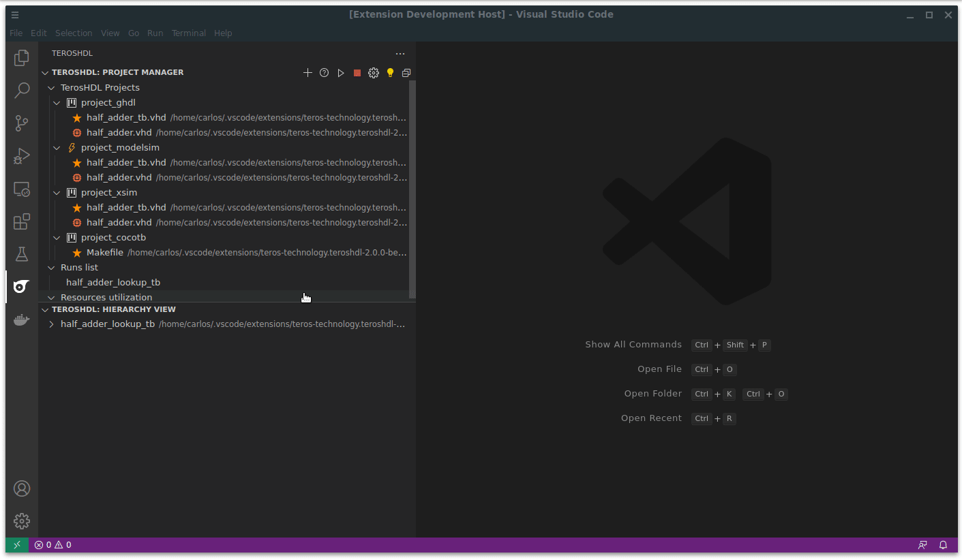
Task: Open TEROSHDL views and more actions menu
Action: pos(400,54)
